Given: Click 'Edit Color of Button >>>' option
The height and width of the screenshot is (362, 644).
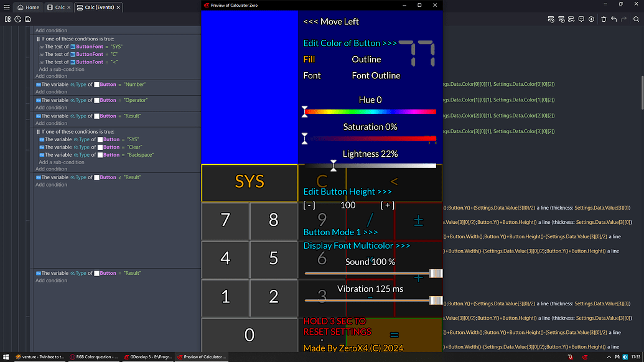Looking at the screenshot, I should [350, 43].
